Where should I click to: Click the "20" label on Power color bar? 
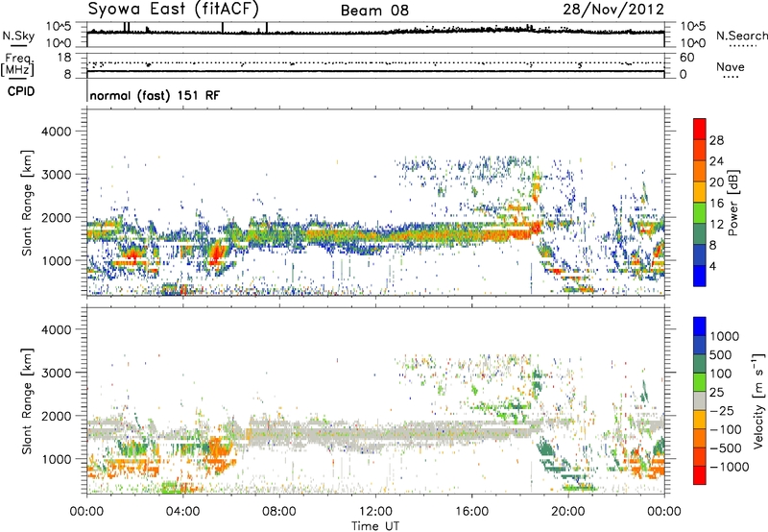(716, 182)
